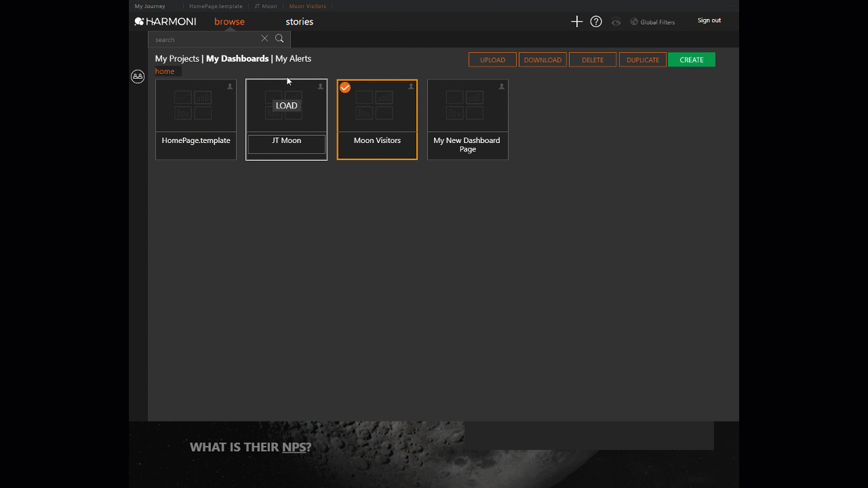868x488 pixels.
Task: Click the Moon Visitors label text
Action: [x=377, y=140]
